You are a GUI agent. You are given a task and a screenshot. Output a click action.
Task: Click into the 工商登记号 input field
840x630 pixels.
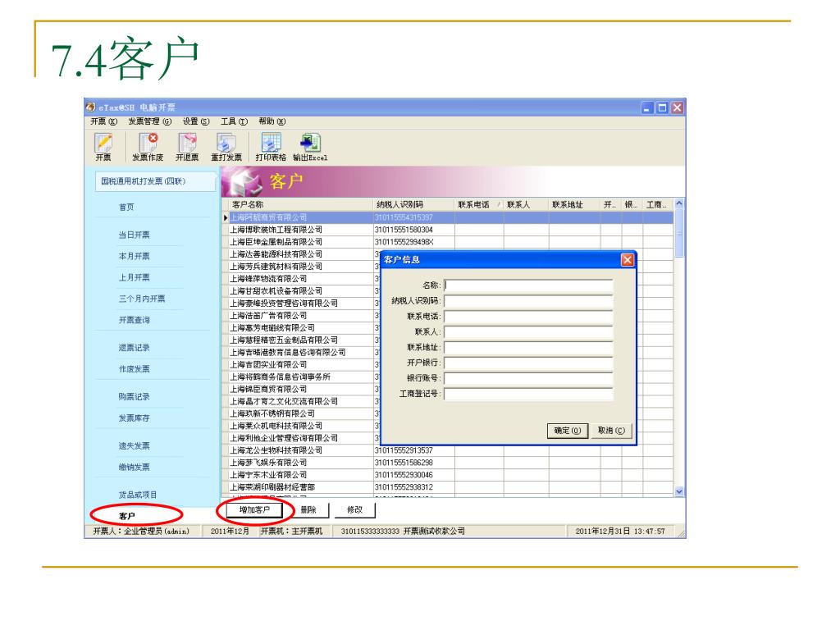[x=528, y=395]
